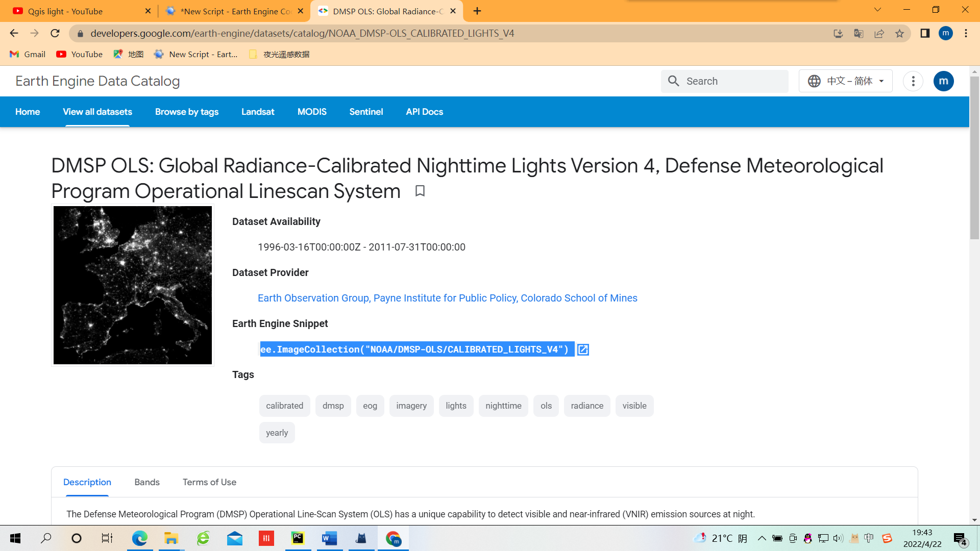980x551 pixels.
Task: Toggle Chrome side panel icon
Action: pos(925,34)
